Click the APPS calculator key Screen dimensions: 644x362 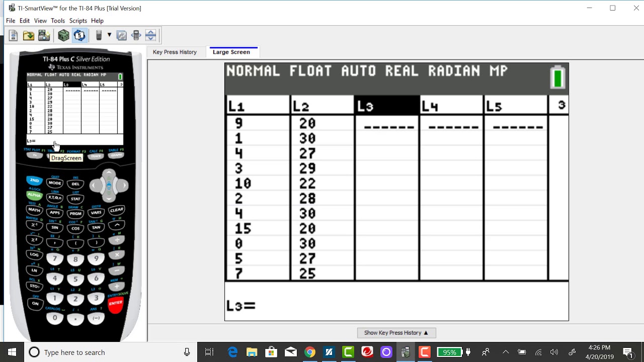(55, 213)
